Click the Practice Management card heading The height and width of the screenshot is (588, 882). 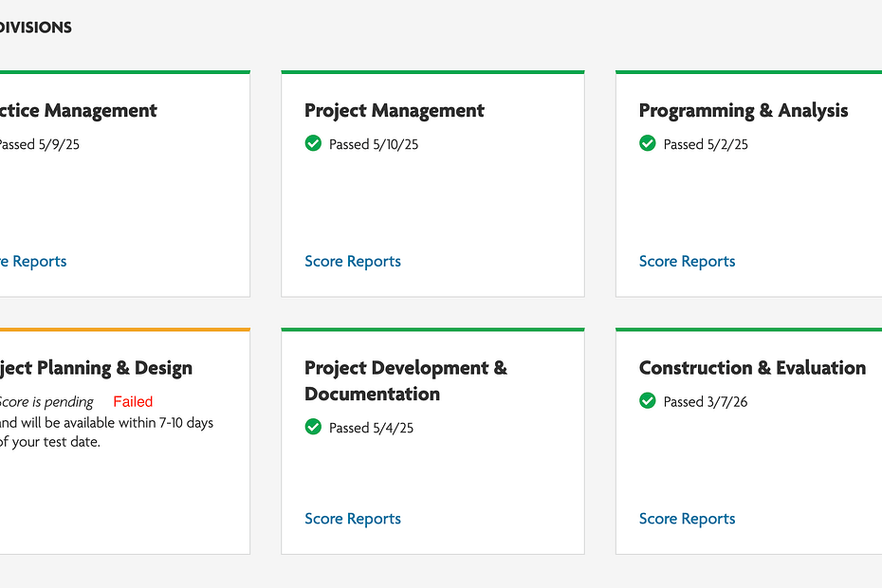coord(78,111)
